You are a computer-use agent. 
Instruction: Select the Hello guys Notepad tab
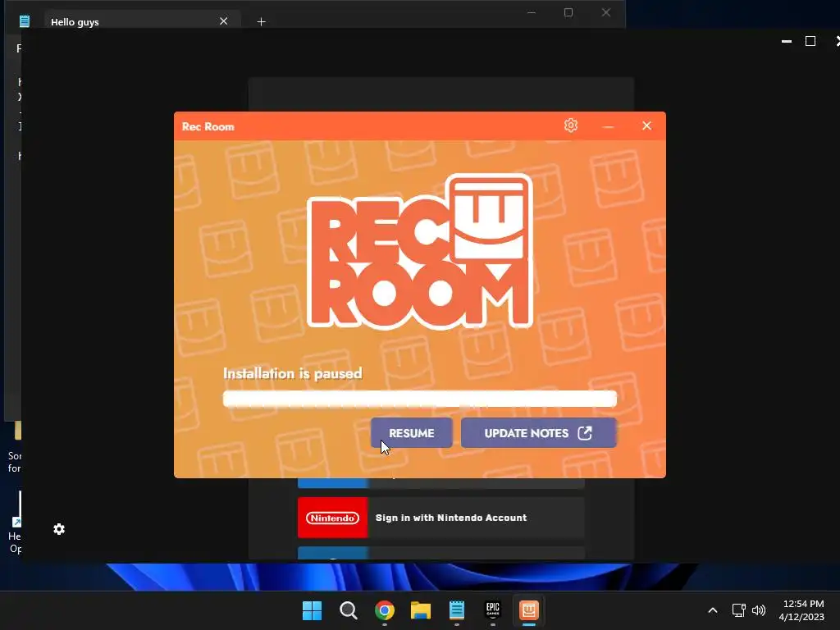(141, 21)
